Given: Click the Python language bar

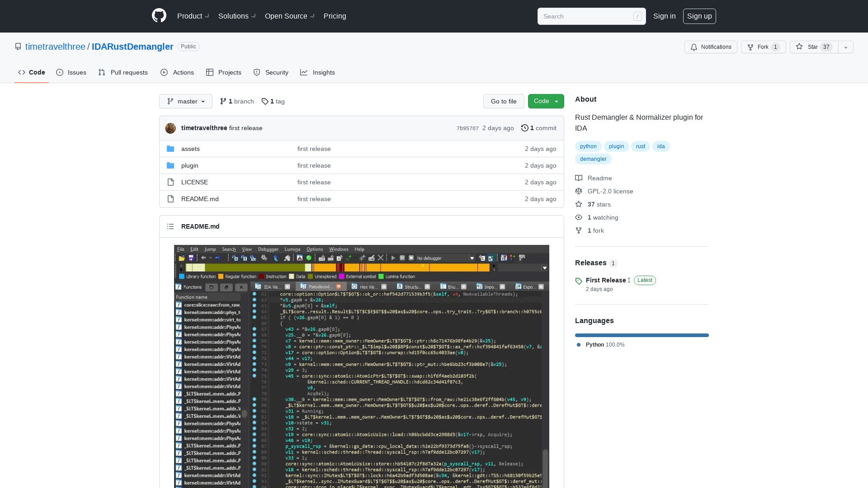Looking at the screenshot, I should [642, 335].
